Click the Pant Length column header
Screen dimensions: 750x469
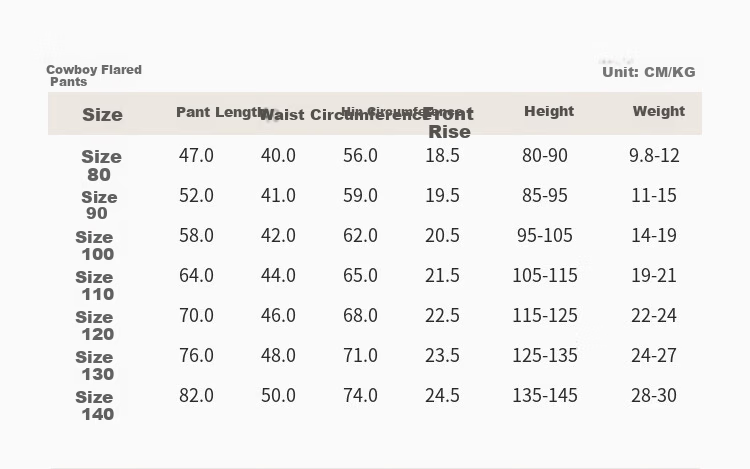pos(221,112)
